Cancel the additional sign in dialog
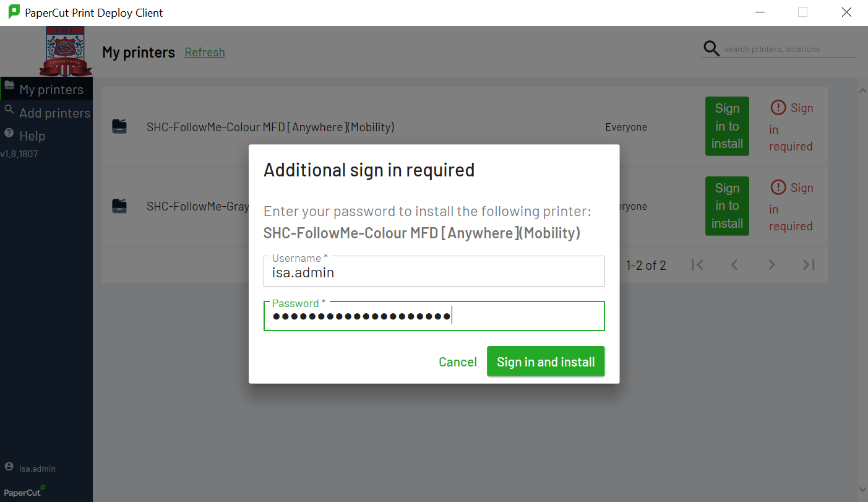This screenshot has height=502, width=868. coord(457,361)
